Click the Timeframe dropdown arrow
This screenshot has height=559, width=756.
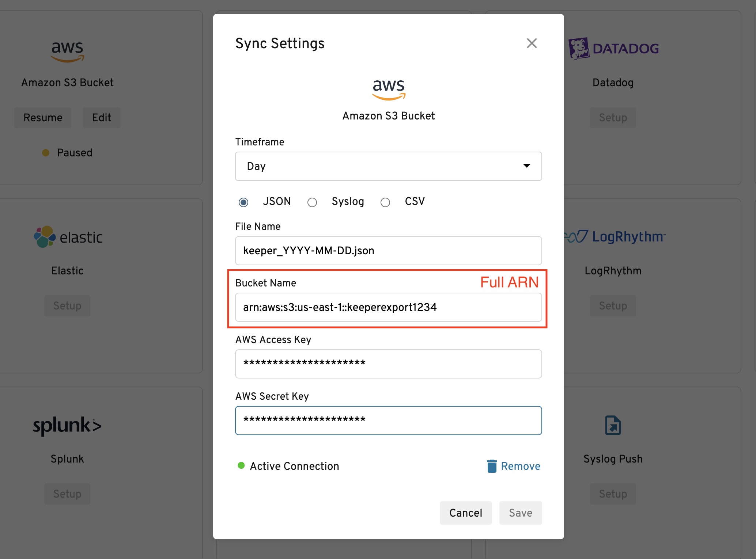pos(526,166)
